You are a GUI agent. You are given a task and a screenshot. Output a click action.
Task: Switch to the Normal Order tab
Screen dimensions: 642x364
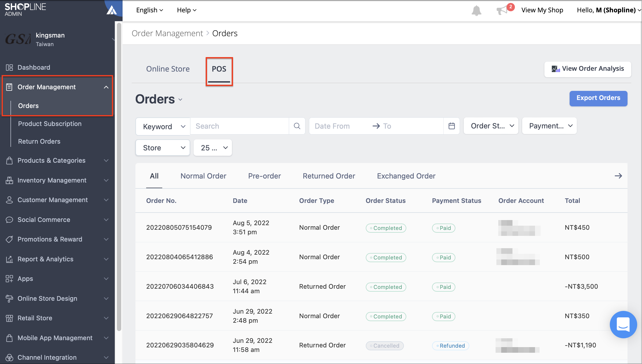[x=203, y=176]
